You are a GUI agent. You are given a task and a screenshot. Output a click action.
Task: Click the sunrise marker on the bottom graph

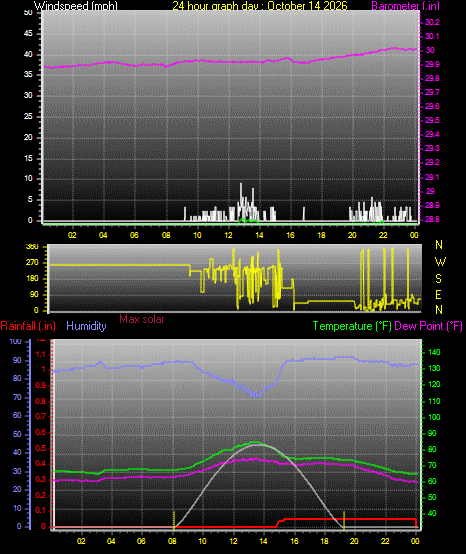(174, 520)
